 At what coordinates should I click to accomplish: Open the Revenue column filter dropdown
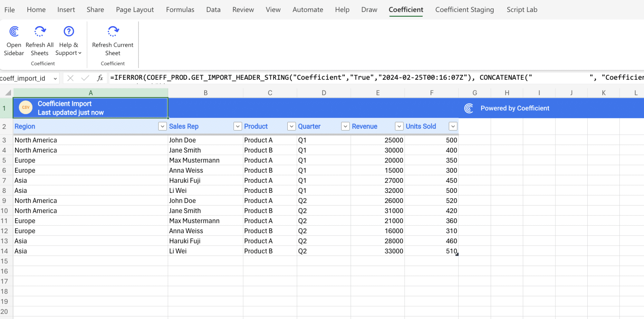[399, 126]
